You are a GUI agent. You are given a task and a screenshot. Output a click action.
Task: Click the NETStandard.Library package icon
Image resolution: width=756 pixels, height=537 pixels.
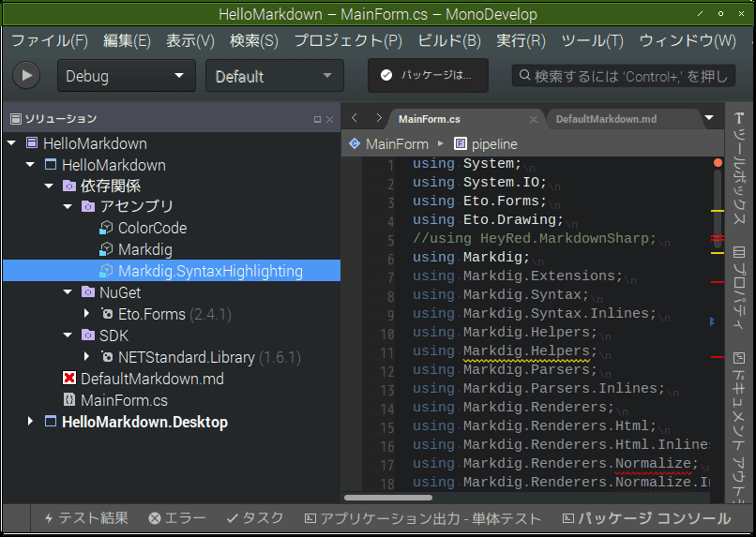pos(107,356)
